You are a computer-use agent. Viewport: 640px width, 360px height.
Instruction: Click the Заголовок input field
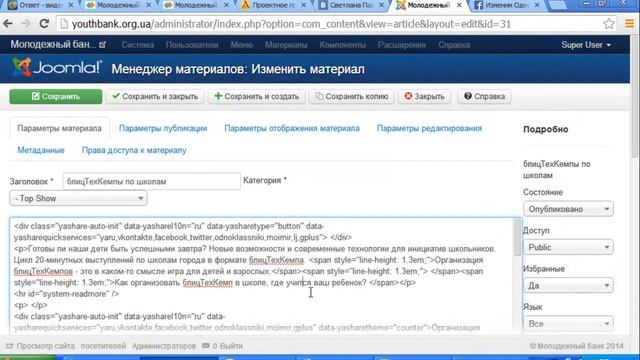pos(151,181)
